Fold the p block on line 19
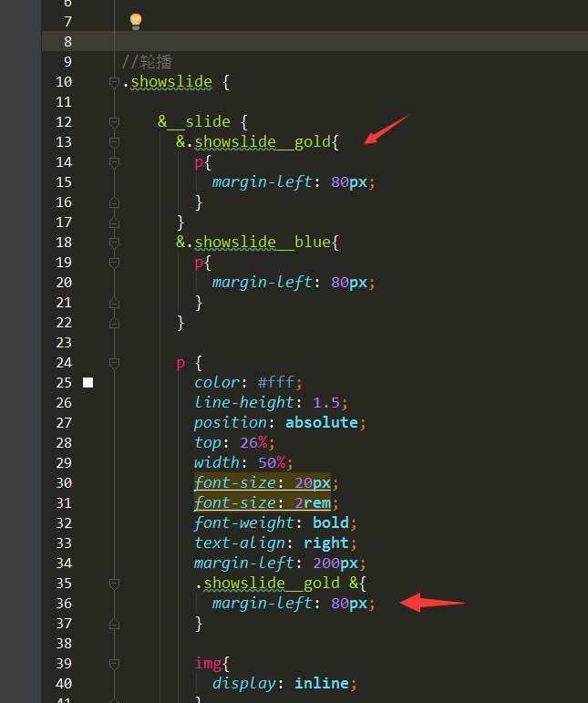588x703 pixels. pyautogui.click(x=114, y=263)
